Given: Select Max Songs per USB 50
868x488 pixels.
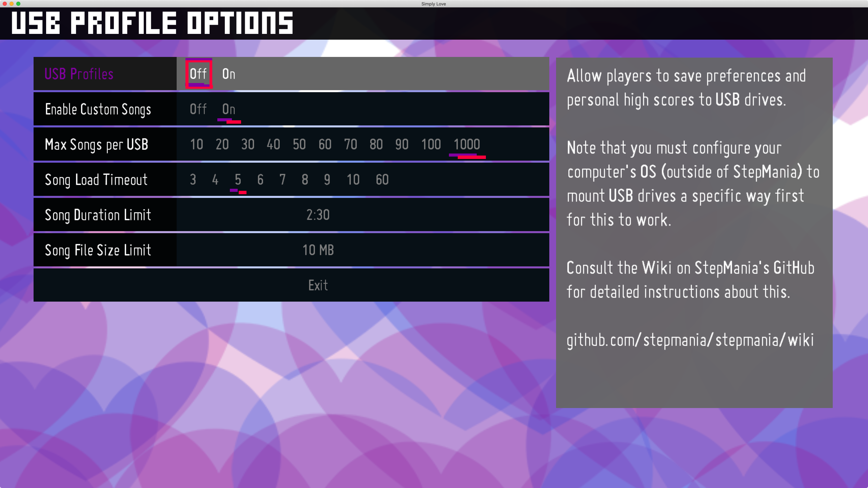Looking at the screenshot, I should [299, 144].
